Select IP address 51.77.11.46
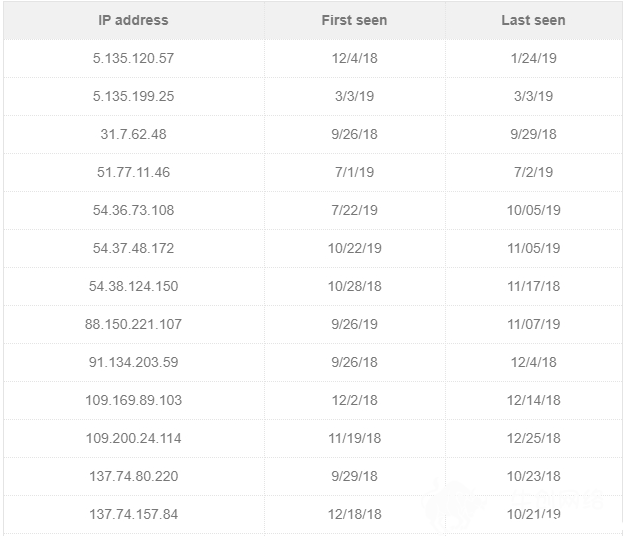Image resolution: width=623 pixels, height=536 pixels. click(x=133, y=172)
